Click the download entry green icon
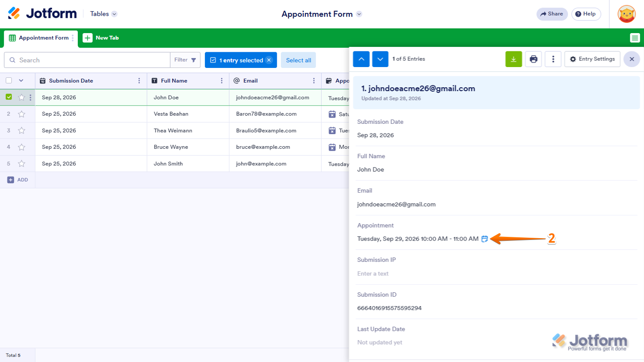Image resolution: width=644 pixels, height=362 pixels. (513, 59)
